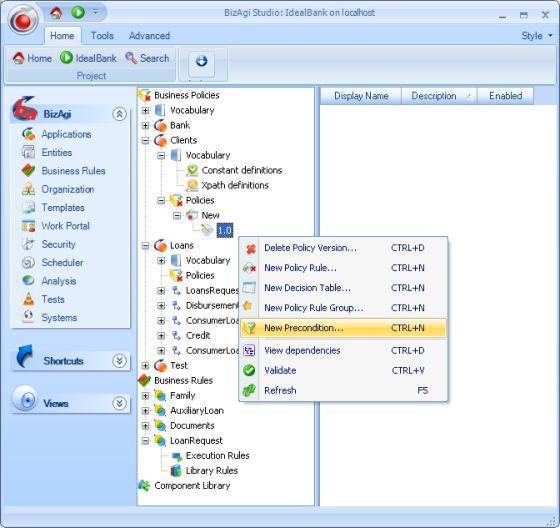The height and width of the screenshot is (528, 560).
Task: Click the New Policy Rule icon
Action: 249,268
